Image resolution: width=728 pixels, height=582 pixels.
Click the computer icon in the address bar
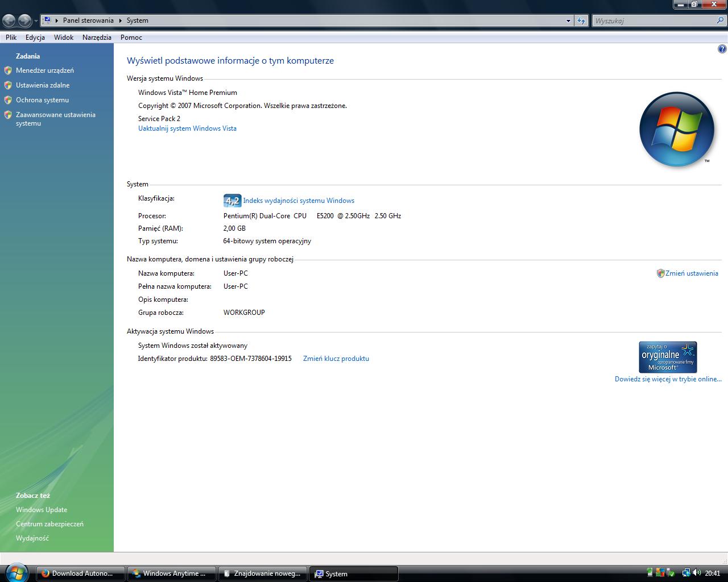(x=47, y=20)
